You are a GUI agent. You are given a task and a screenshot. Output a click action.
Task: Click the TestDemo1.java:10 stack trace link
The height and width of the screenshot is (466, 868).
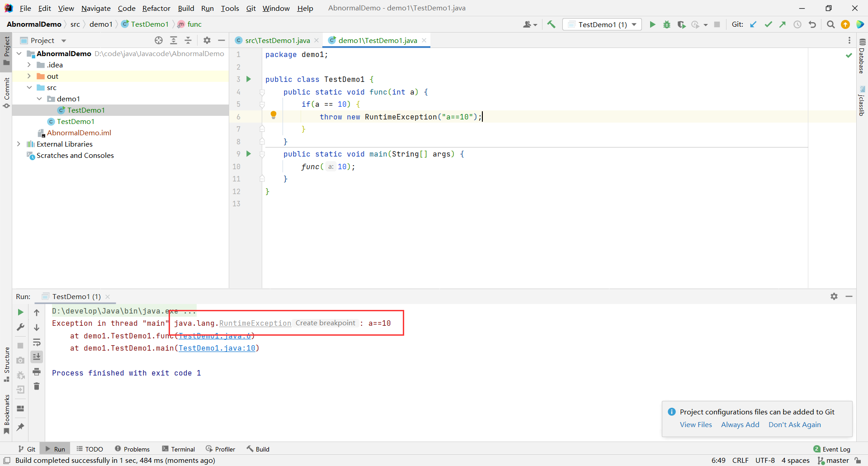tap(217, 348)
